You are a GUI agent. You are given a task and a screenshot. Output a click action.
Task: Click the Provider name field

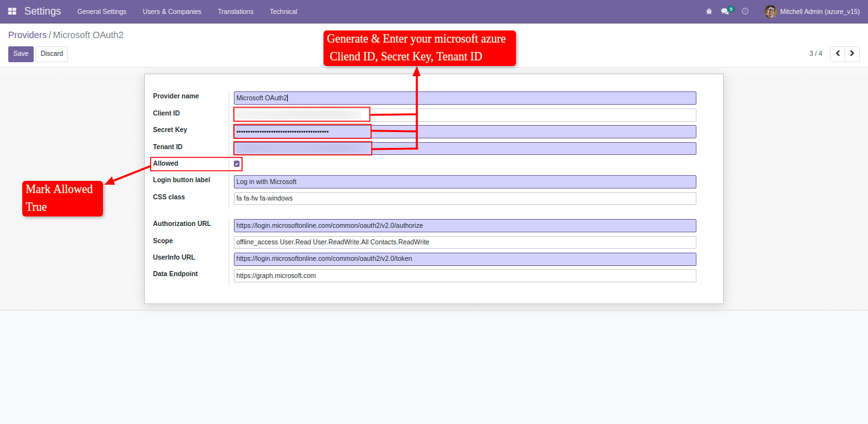[x=465, y=98]
